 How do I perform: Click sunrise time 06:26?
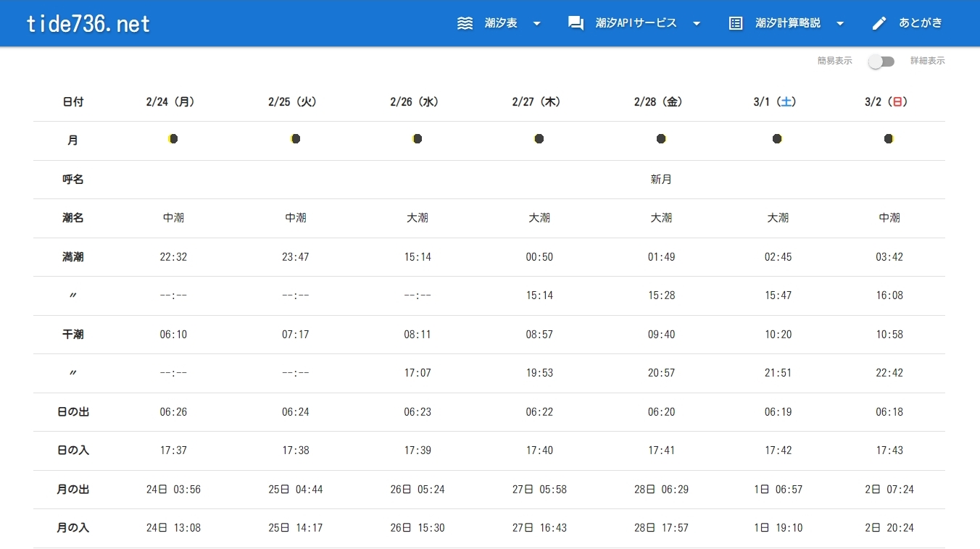point(173,412)
